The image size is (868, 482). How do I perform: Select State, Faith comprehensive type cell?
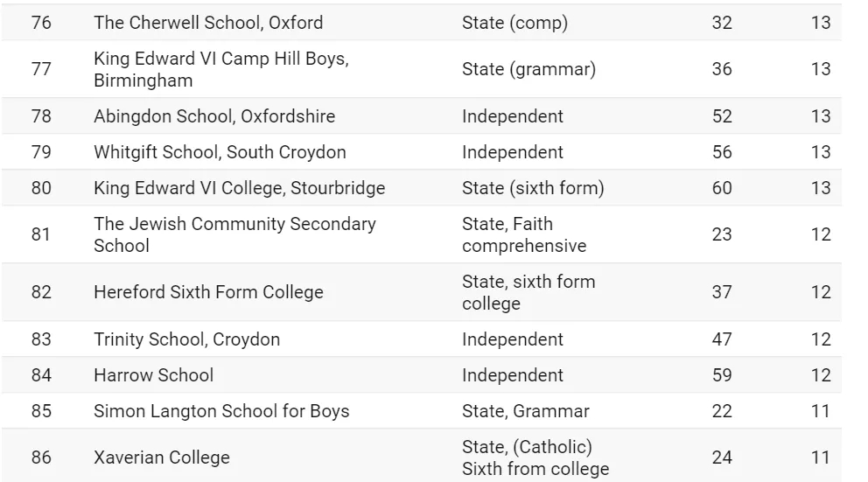coord(524,234)
